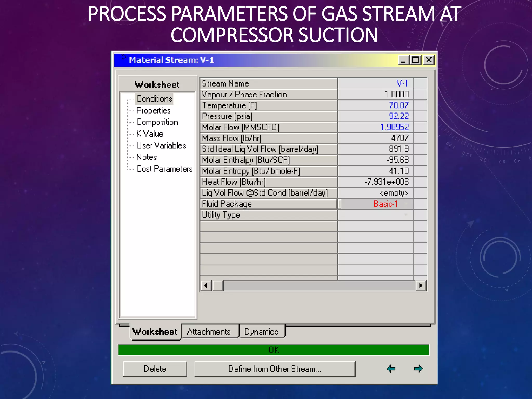The width and height of the screenshot is (532, 399).
Task: Open the Utility Type dropdown arrow
Action: (x=405, y=215)
